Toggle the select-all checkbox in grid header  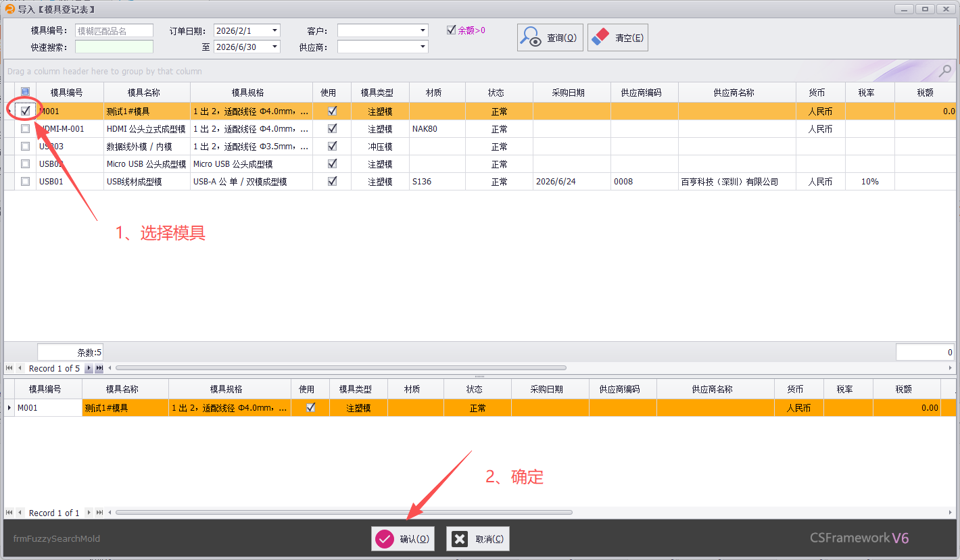pos(25,92)
